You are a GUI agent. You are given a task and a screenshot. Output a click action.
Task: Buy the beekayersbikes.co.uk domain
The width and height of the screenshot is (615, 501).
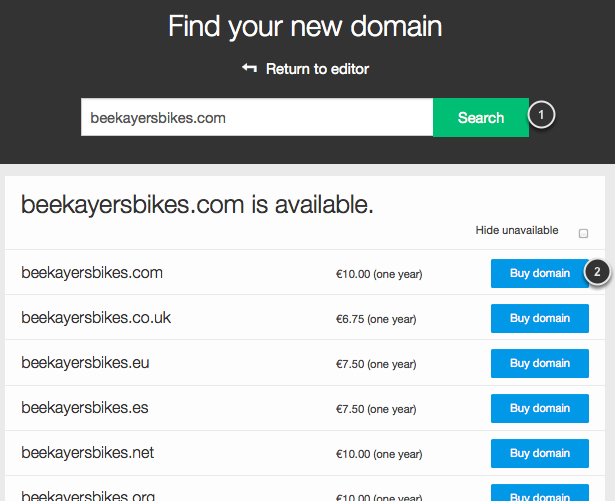tap(539, 318)
